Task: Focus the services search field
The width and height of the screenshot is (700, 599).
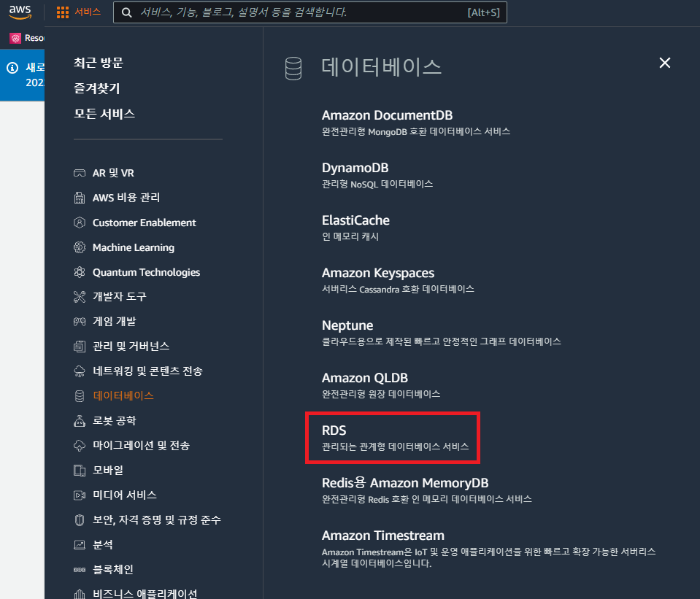Action: point(309,12)
